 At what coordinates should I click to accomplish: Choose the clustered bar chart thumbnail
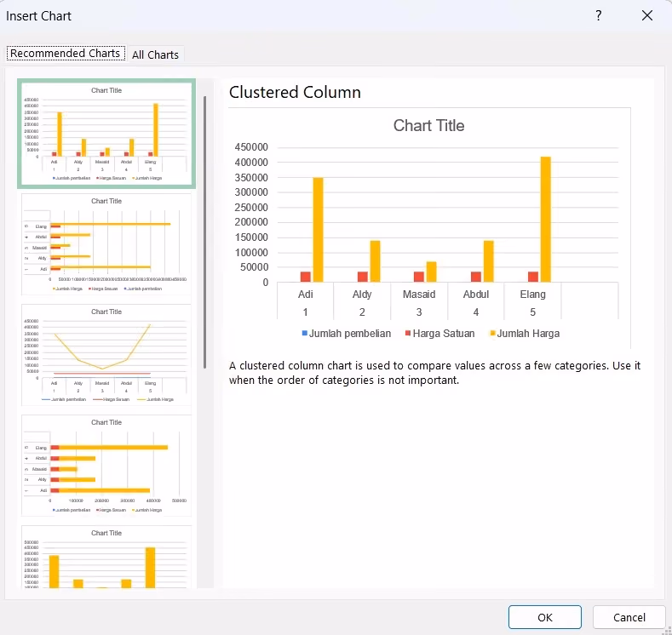[106, 244]
